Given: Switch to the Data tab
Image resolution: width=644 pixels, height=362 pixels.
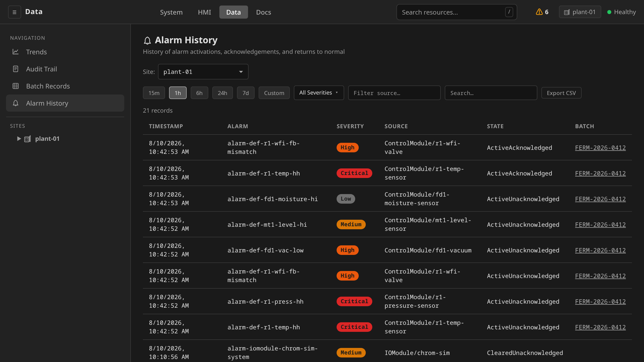Looking at the screenshot, I should point(233,12).
